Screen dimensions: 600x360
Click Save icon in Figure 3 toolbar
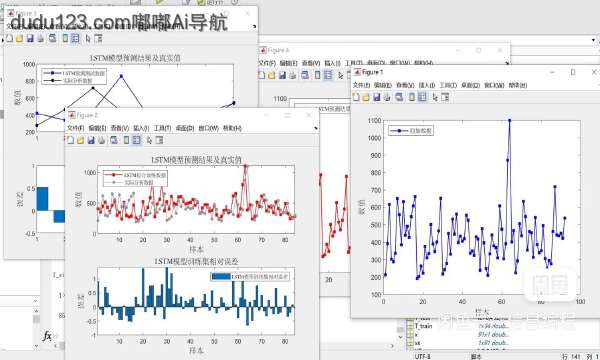pyautogui.click(x=282, y=75)
